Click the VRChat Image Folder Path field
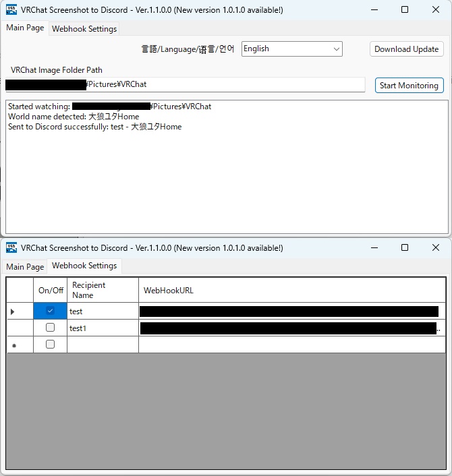The width and height of the screenshot is (452, 476). (x=186, y=84)
